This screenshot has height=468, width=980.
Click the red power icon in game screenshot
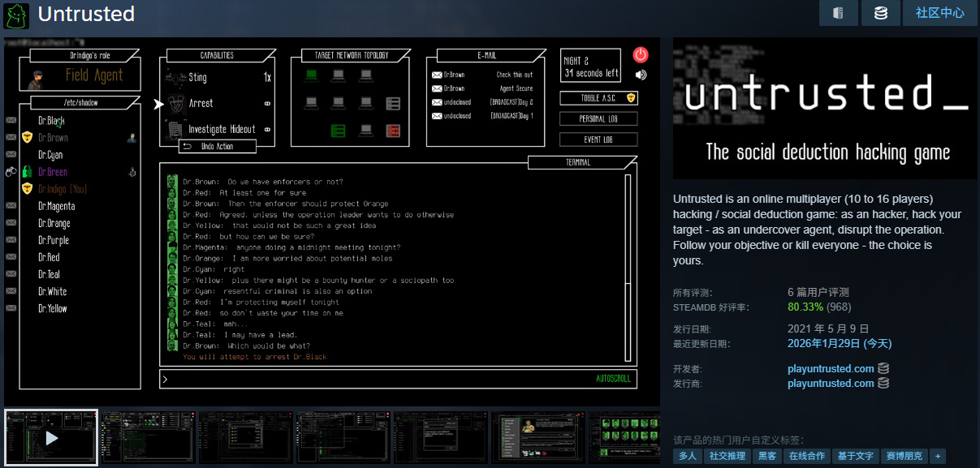(x=641, y=55)
